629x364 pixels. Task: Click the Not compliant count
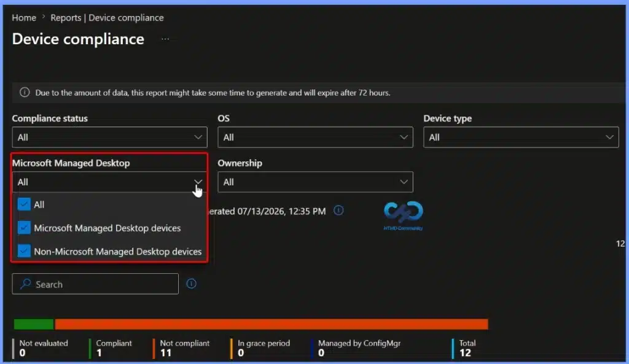(166, 353)
